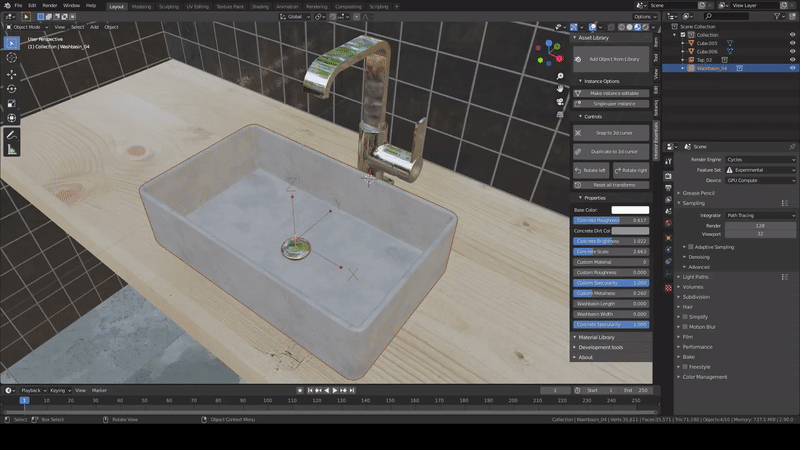Image resolution: width=800 pixels, height=450 pixels.
Task: Click Reset all transforms button
Action: 611,185
